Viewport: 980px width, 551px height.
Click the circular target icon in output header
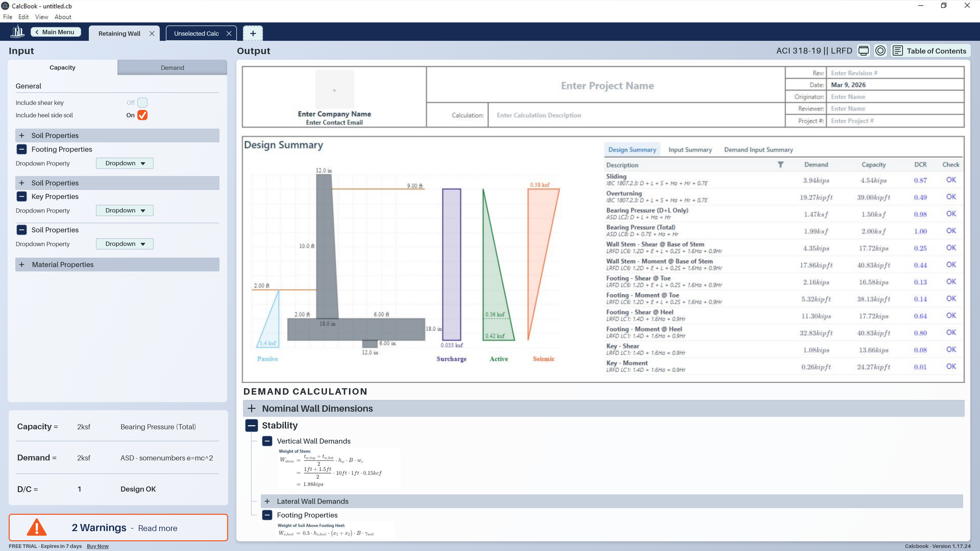880,51
